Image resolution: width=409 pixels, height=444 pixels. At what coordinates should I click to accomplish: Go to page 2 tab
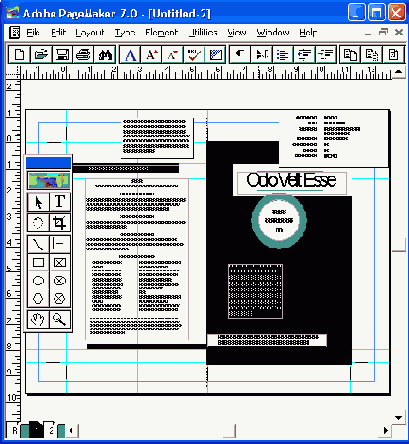click(51, 430)
